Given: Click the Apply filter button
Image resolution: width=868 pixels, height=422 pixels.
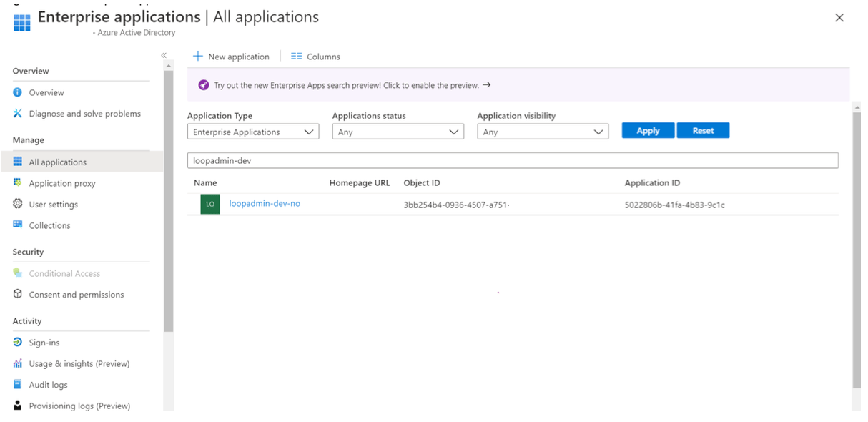Looking at the screenshot, I should (x=648, y=130).
